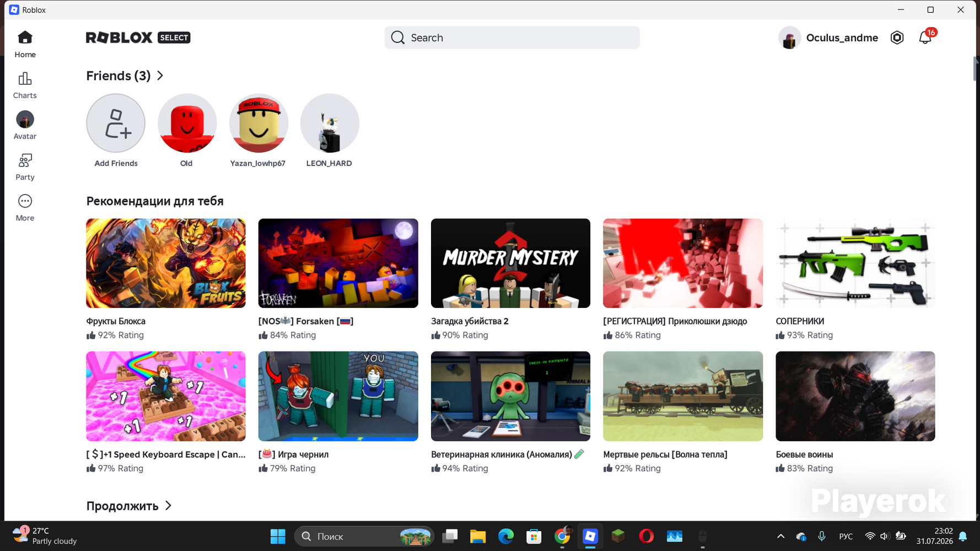
Task: Expand the Friends (3) list chevron
Action: 160,75
